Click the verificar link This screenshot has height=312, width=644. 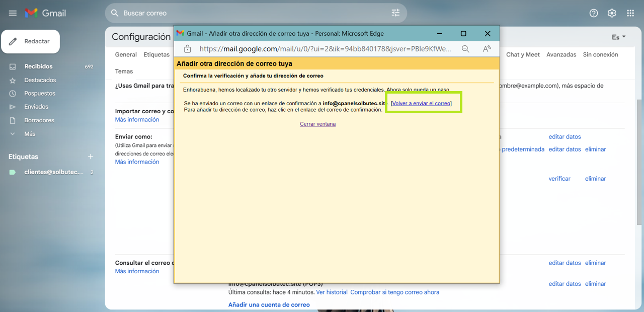559,179
